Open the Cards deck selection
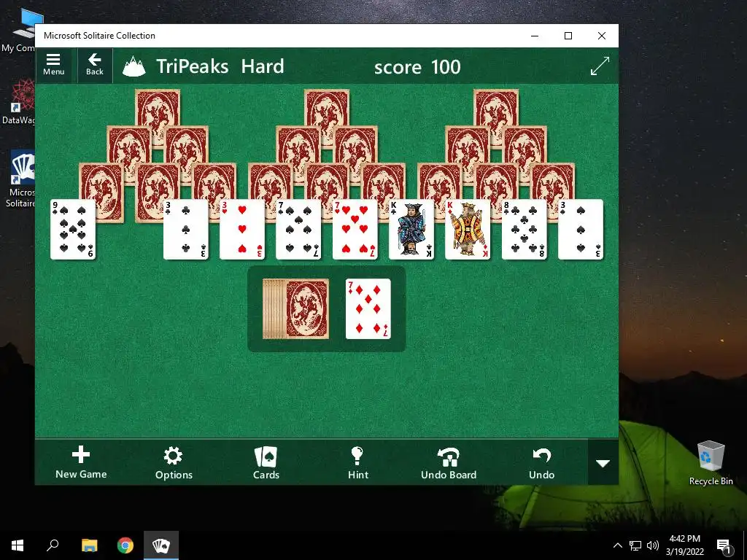 [266, 462]
